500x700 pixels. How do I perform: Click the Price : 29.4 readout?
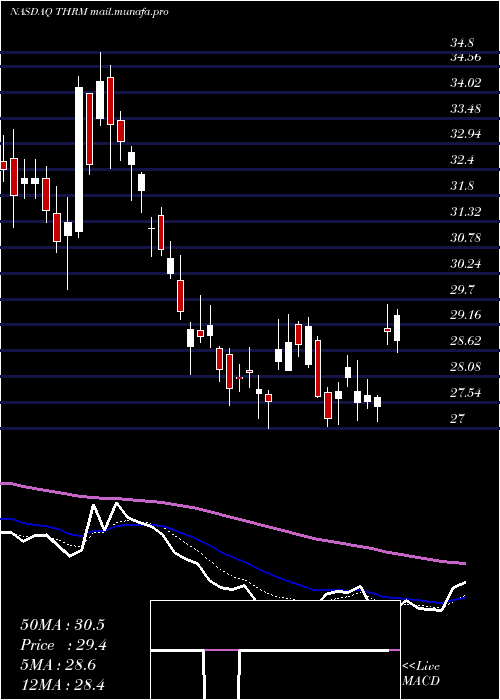[x=63, y=645]
